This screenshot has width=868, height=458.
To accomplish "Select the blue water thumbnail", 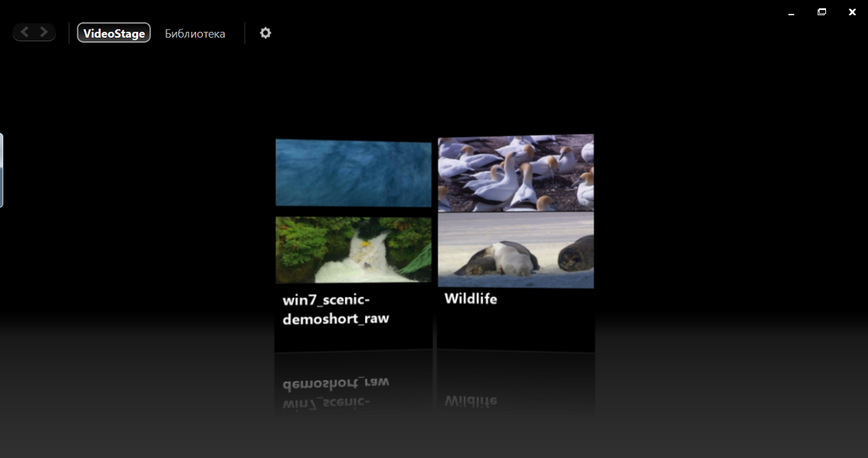I will pyautogui.click(x=353, y=173).
